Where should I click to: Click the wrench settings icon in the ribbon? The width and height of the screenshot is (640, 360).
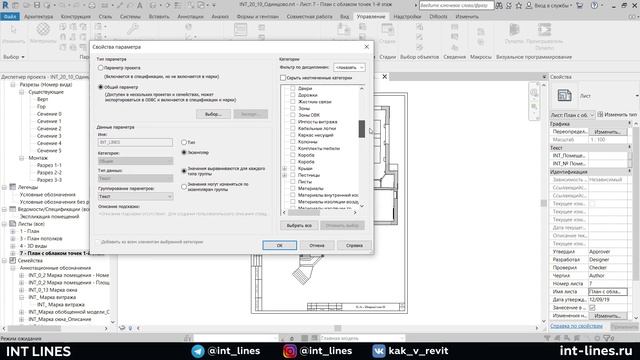[132, 29]
